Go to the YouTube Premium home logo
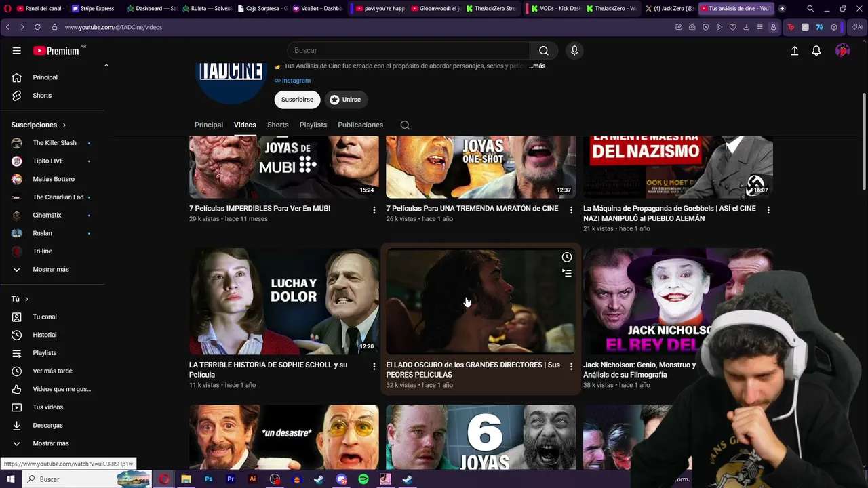This screenshot has width=868, height=488. [x=56, y=51]
